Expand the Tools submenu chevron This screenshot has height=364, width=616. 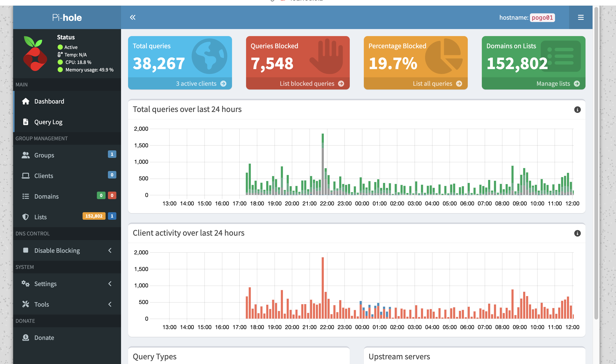(x=110, y=305)
